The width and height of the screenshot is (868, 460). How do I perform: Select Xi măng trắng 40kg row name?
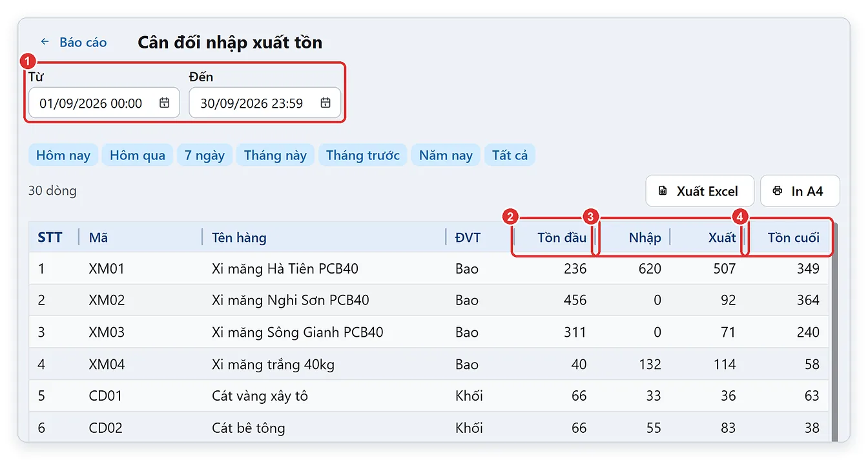(273, 365)
